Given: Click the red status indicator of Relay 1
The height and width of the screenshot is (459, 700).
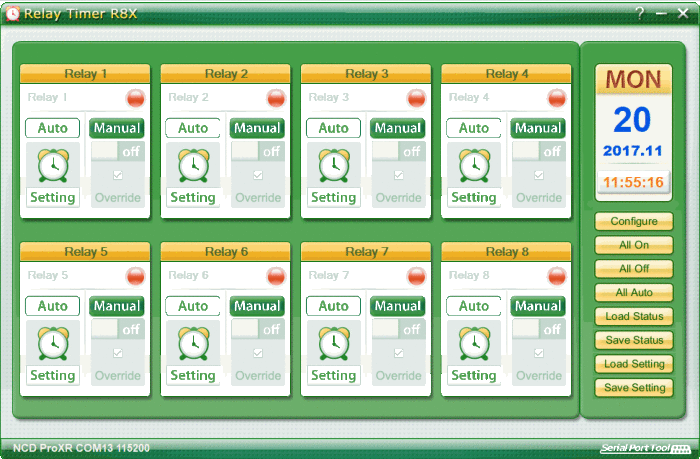Looking at the screenshot, I should pos(135,98).
